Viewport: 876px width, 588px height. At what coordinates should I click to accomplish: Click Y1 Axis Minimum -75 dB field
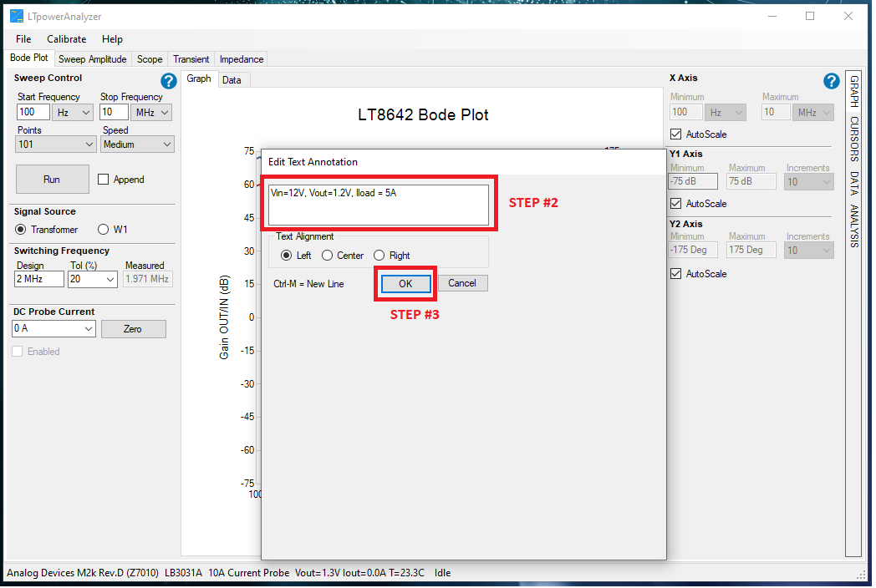click(693, 181)
